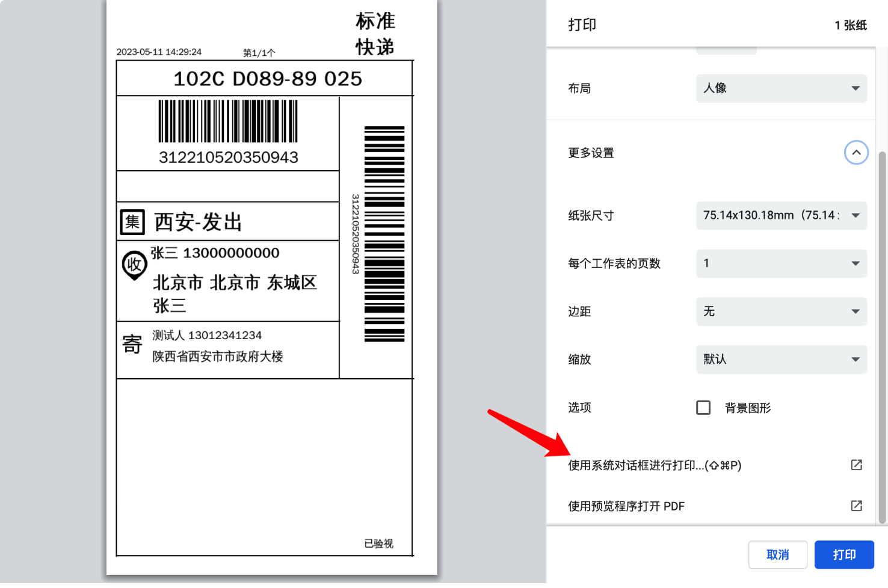This screenshot has height=588, width=888.
Task: Collapse 更多设置 with the chevron-up icon
Action: (856, 153)
